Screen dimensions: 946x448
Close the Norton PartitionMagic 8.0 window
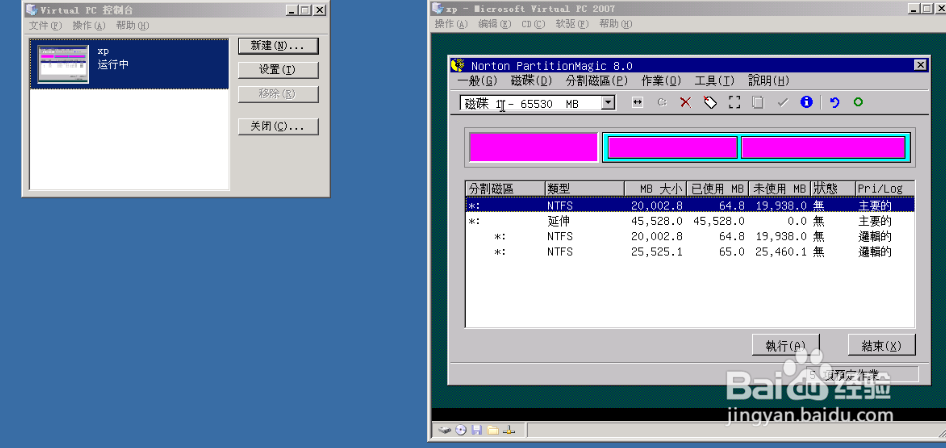coord(920,65)
